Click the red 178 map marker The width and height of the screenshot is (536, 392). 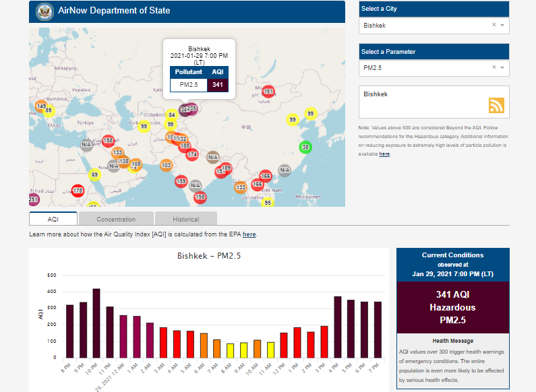point(78,191)
